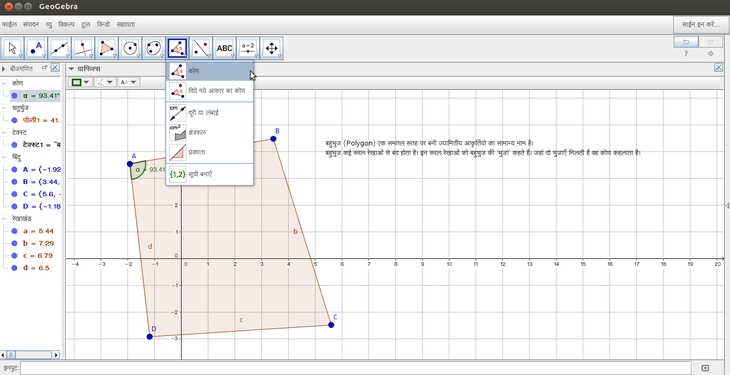This screenshot has width=730, height=375.
Task: Select the Circle with Center tool
Action: 131,48
